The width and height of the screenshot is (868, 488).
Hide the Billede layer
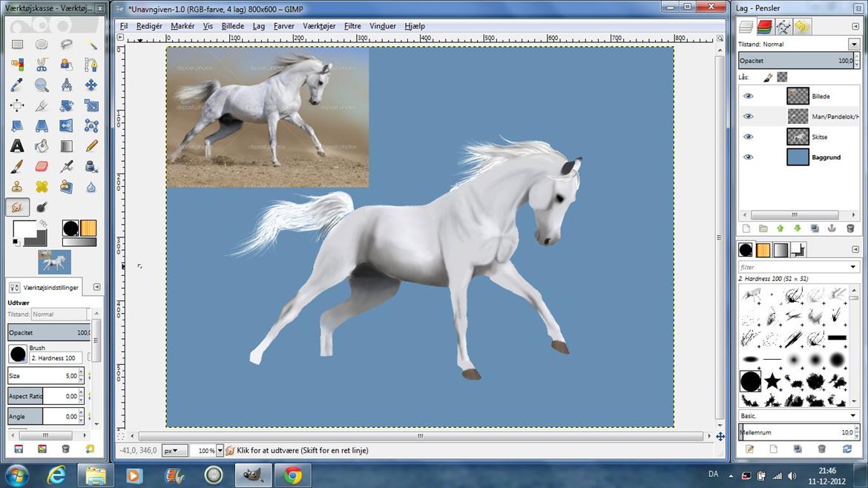pos(748,96)
